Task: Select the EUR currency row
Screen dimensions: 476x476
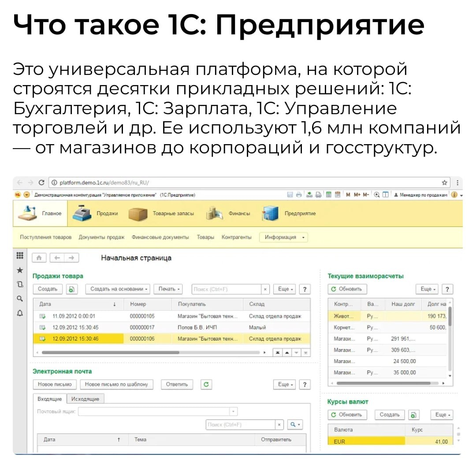Action: click(390, 442)
